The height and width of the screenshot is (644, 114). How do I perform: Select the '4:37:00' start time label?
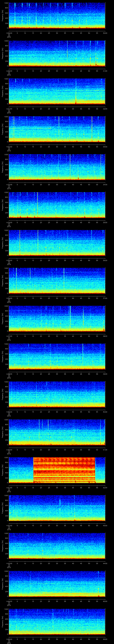9,336
